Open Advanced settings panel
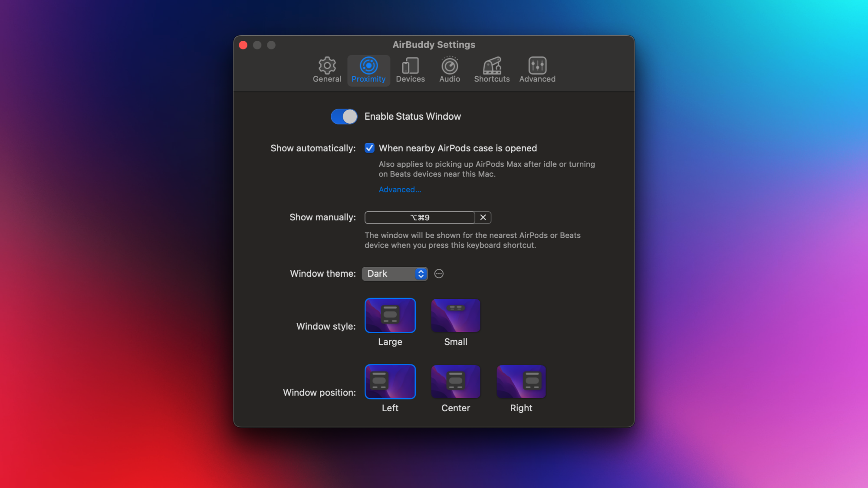Viewport: 868px width, 488px height. coord(537,68)
